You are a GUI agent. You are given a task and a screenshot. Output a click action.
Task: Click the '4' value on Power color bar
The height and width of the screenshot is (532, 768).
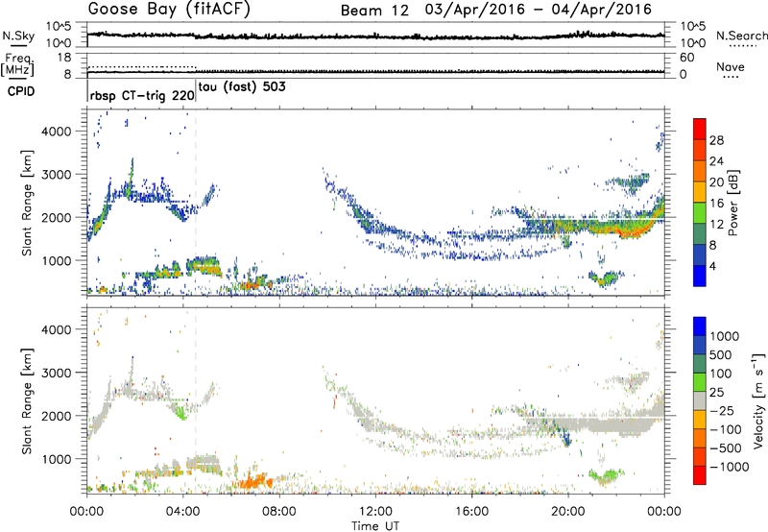pyautogui.click(x=712, y=266)
